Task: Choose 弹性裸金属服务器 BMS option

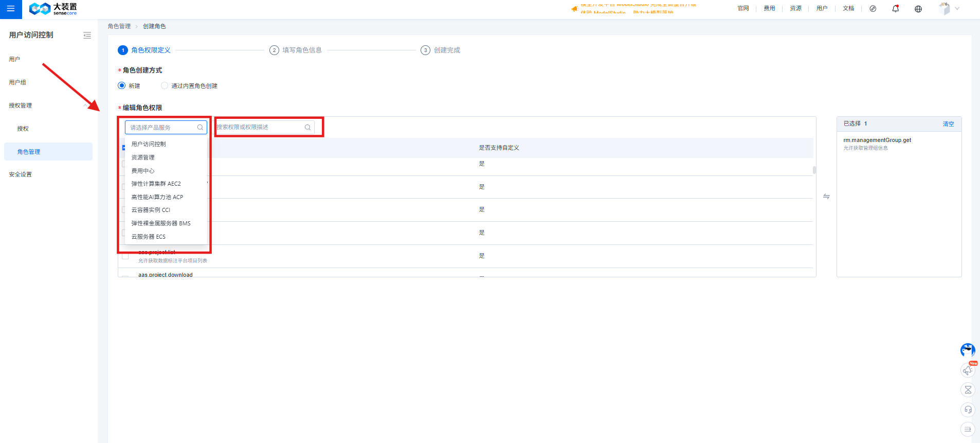Action: click(x=166, y=223)
